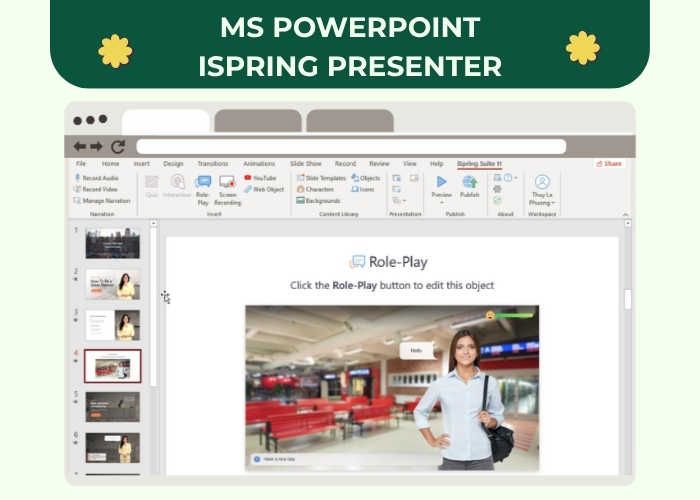Switch to the Animations tab
Image resolution: width=700 pixels, height=500 pixels.
(259, 164)
